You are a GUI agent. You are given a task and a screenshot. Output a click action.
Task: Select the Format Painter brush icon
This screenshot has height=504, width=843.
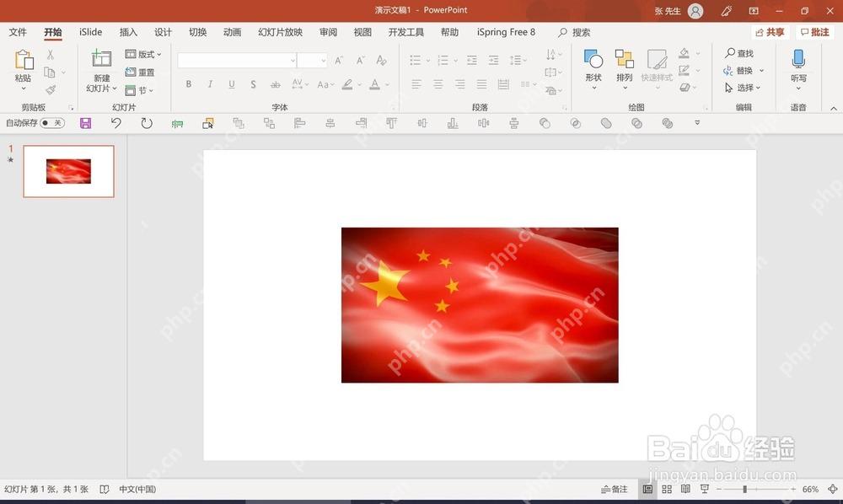click(x=51, y=89)
